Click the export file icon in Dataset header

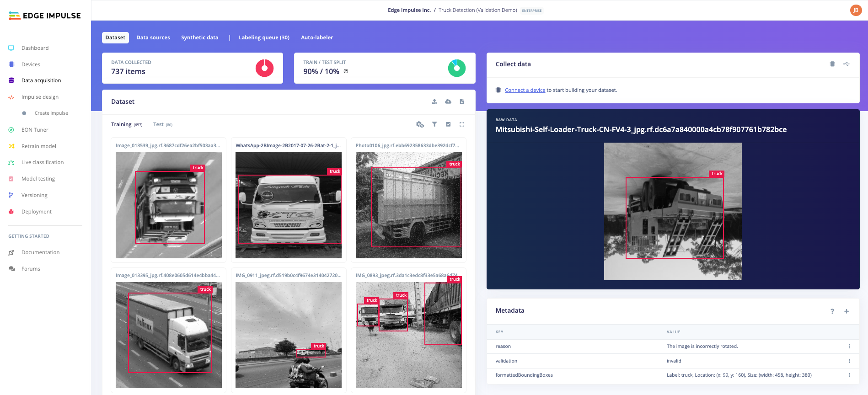point(462,101)
